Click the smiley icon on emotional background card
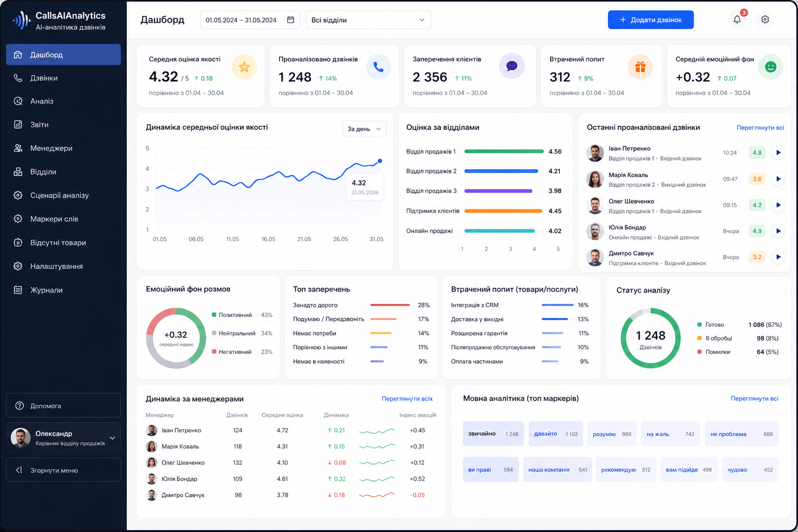This screenshot has height=532, width=798. pos(770,67)
